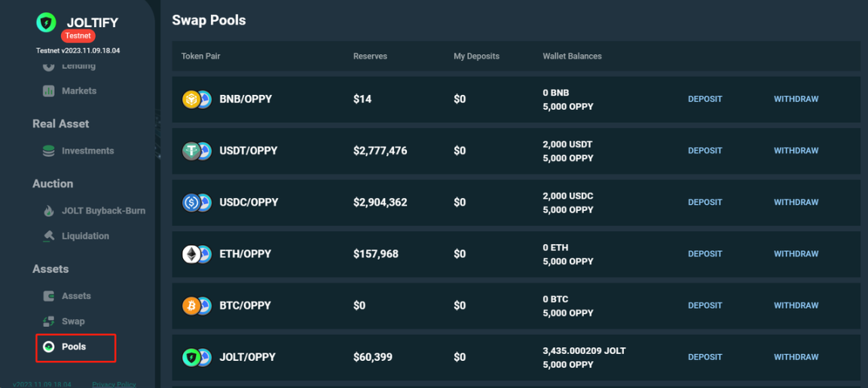The height and width of the screenshot is (388, 868).
Task: Click the BTC/OPPY bitcoin pair icon
Action: click(197, 306)
